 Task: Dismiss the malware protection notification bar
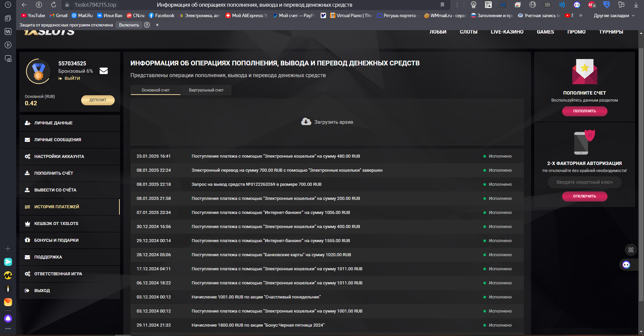click(157, 25)
